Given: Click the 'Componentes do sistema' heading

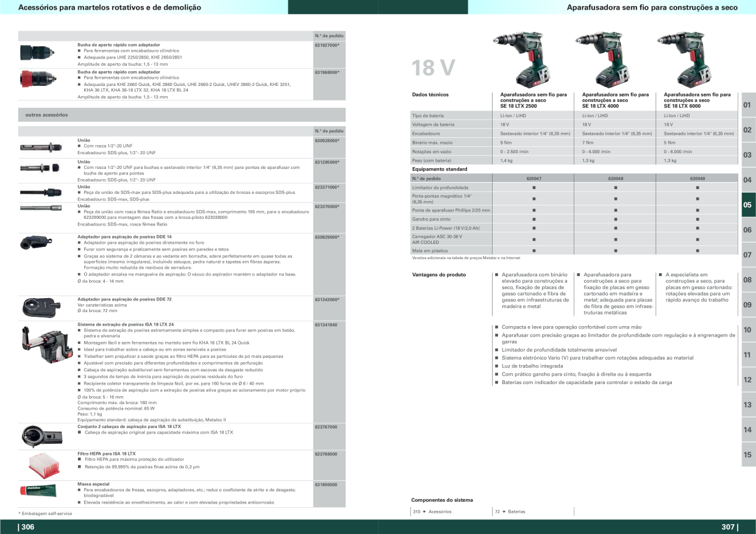Looking at the screenshot, I should [442, 500].
